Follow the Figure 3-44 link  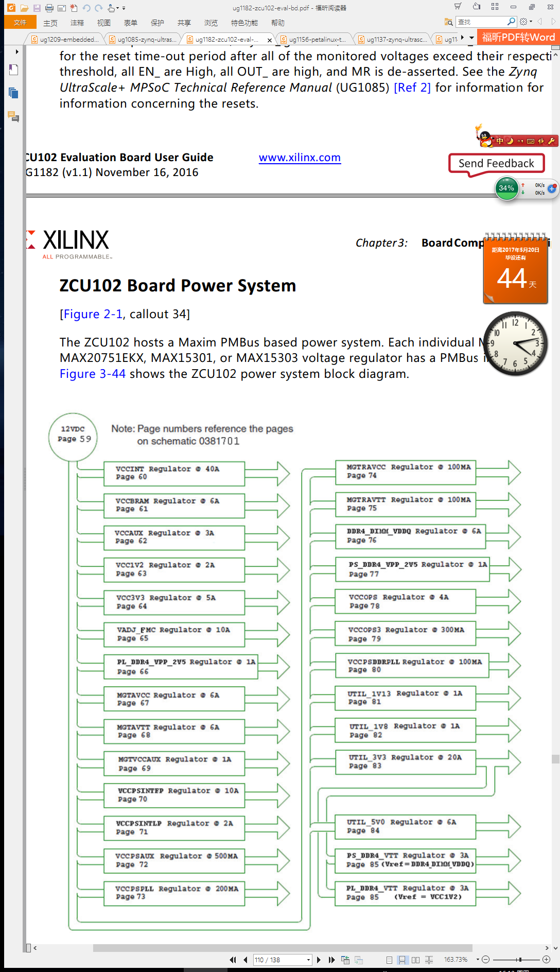pyautogui.click(x=93, y=374)
